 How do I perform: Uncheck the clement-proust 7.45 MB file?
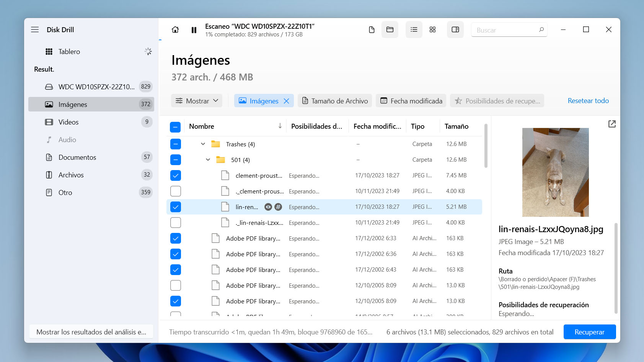[x=176, y=175]
